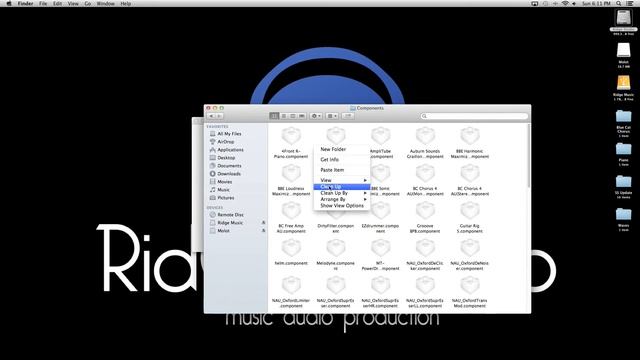Select Melodyne.component file

[336, 255]
